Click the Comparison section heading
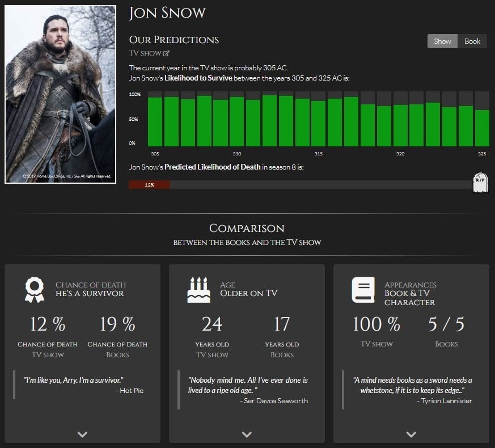The width and height of the screenshot is (495, 448). click(x=247, y=229)
